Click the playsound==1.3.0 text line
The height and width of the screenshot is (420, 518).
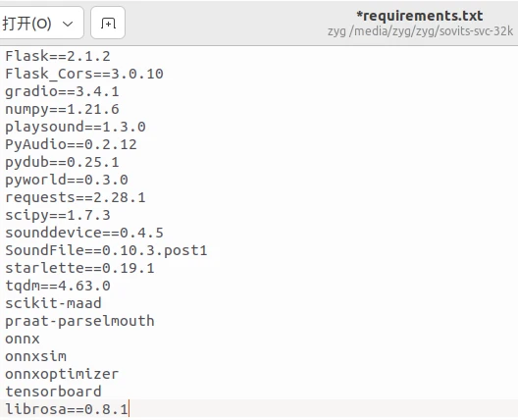click(75, 127)
